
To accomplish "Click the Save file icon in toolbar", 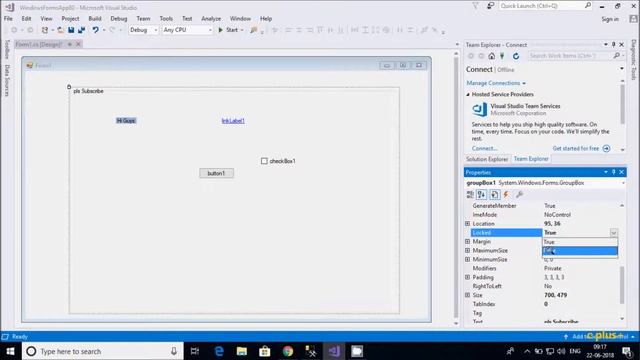I will 71,30.
